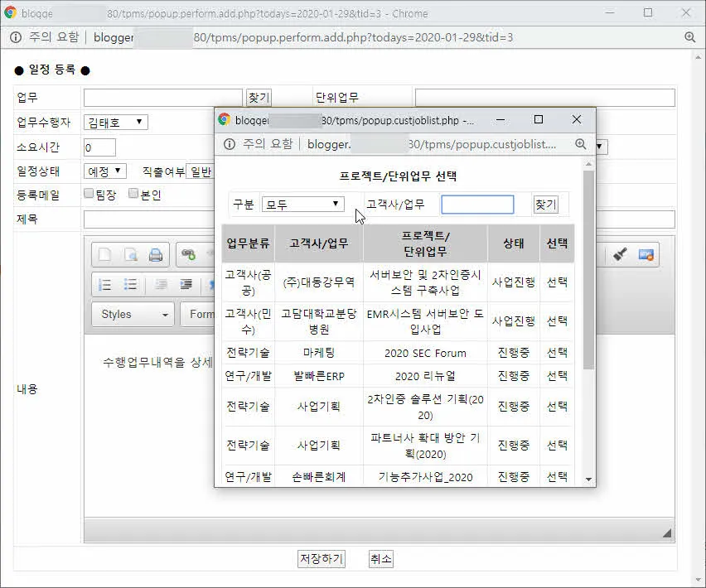This screenshot has height=588, width=706.
Task: Click the 단위업무 input field
Action: click(544, 97)
